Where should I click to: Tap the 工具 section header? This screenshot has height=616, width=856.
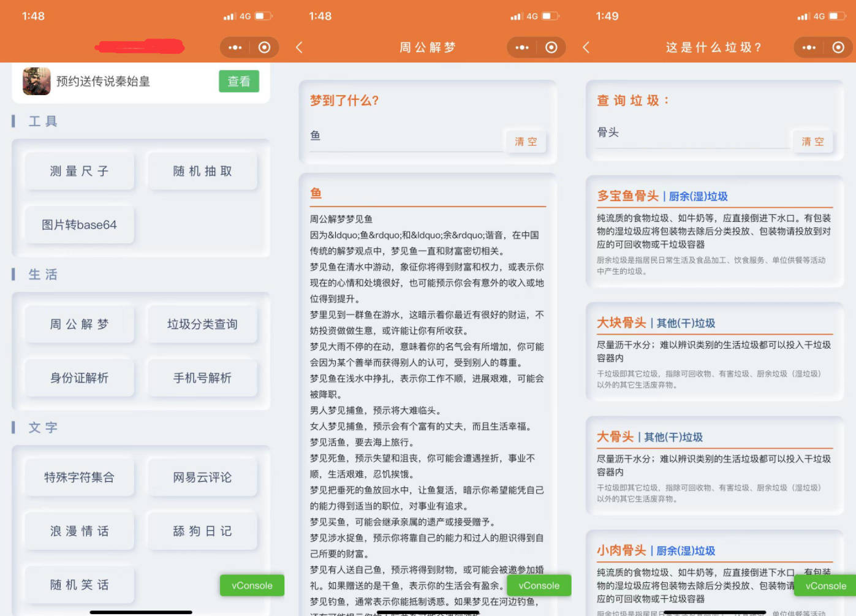pos(43,121)
